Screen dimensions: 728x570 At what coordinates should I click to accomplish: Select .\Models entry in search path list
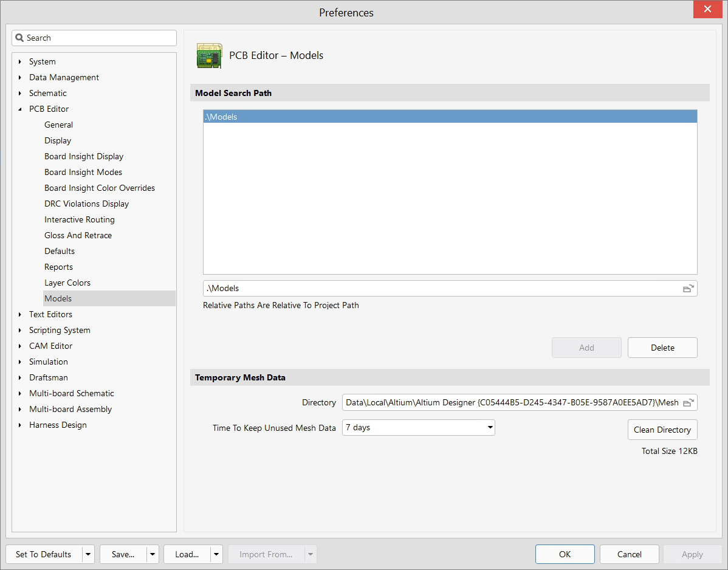(450, 117)
